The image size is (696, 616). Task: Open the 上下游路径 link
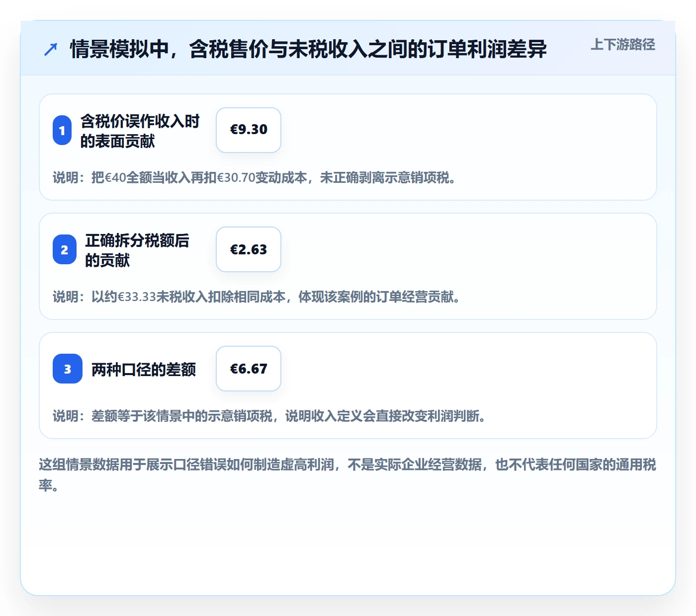point(622,44)
